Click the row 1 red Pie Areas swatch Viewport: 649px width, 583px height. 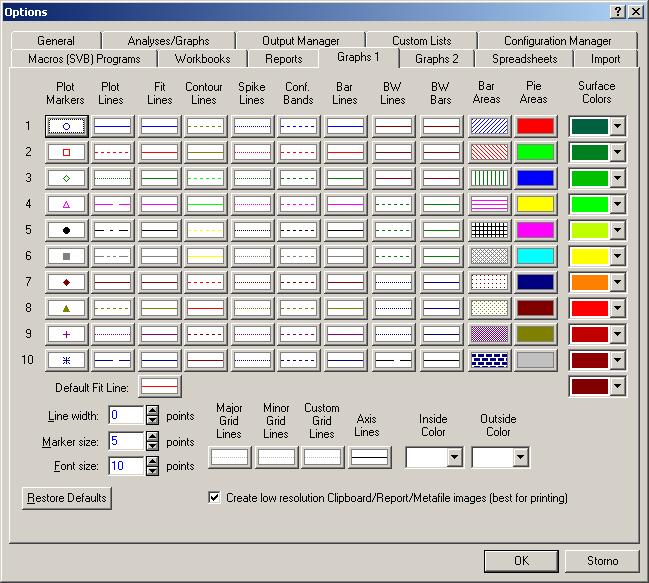coord(535,126)
